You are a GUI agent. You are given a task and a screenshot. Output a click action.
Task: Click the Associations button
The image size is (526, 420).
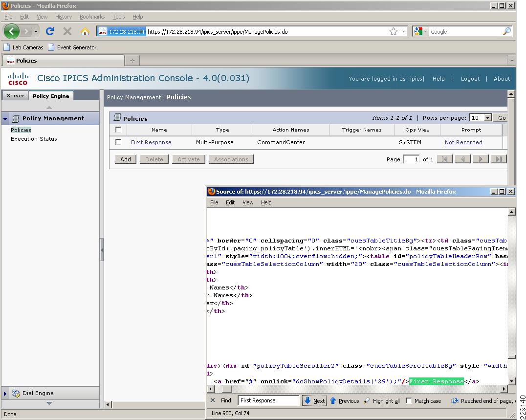click(x=231, y=159)
